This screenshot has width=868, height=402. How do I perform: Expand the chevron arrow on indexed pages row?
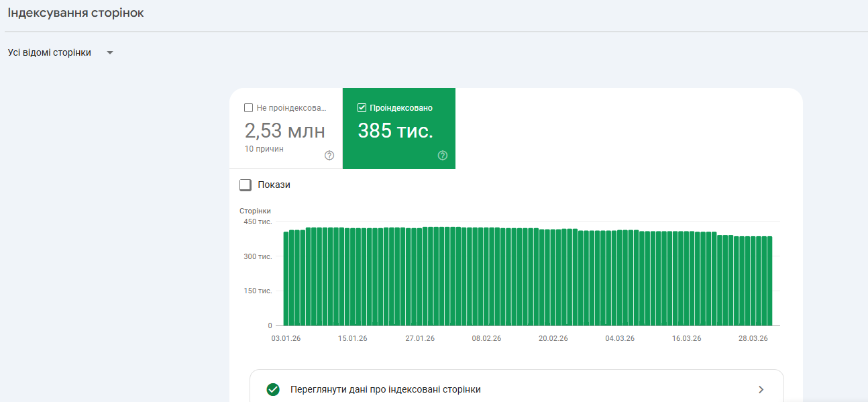761,389
